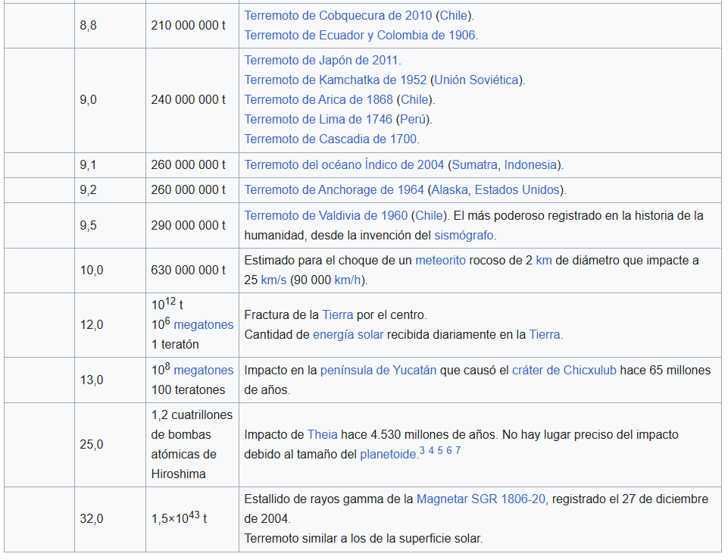Open Terremoto de Anchorage de 1964
The height and width of the screenshot is (560, 728).
pos(333,189)
